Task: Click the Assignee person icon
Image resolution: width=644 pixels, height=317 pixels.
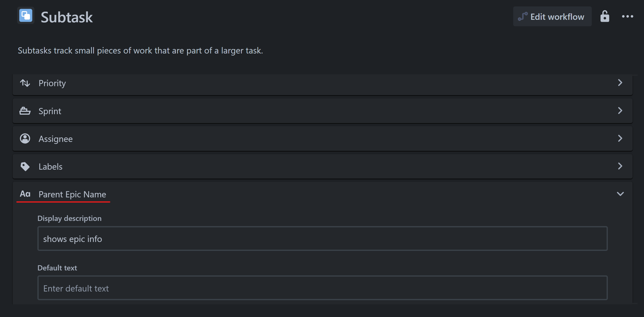Action: [x=25, y=138]
